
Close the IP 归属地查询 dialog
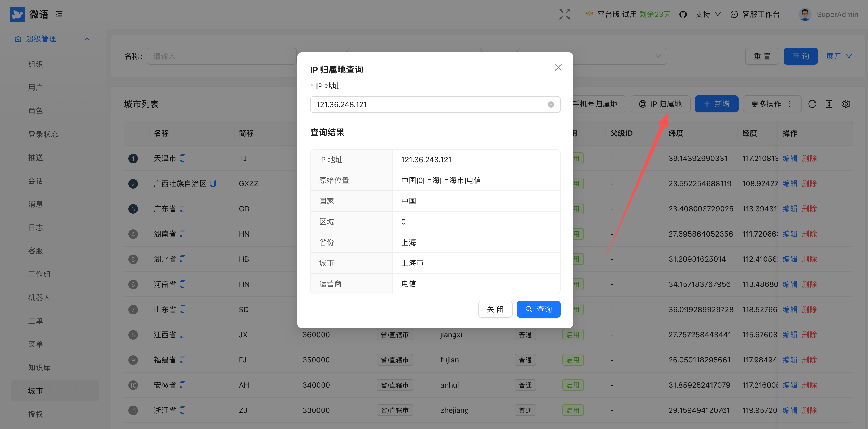tap(558, 67)
